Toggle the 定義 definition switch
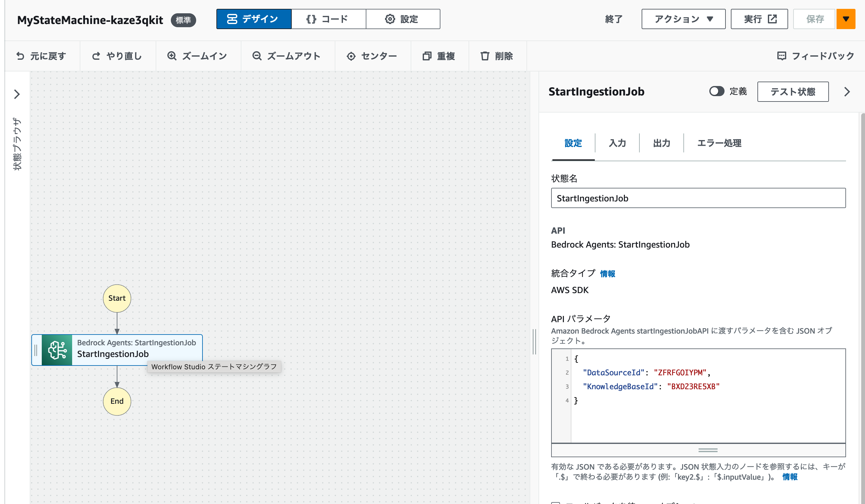This screenshot has width=865, height=504. click(716, 91)
